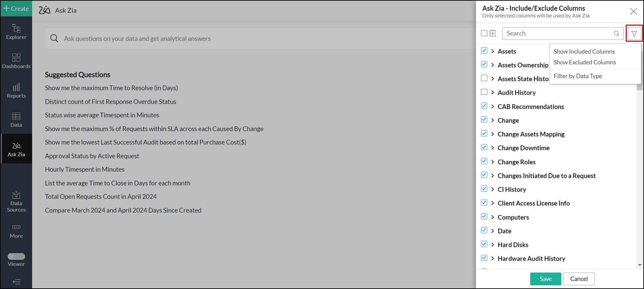
Task: Click the column filter funnel icon
Action: (x=634, y=34)
